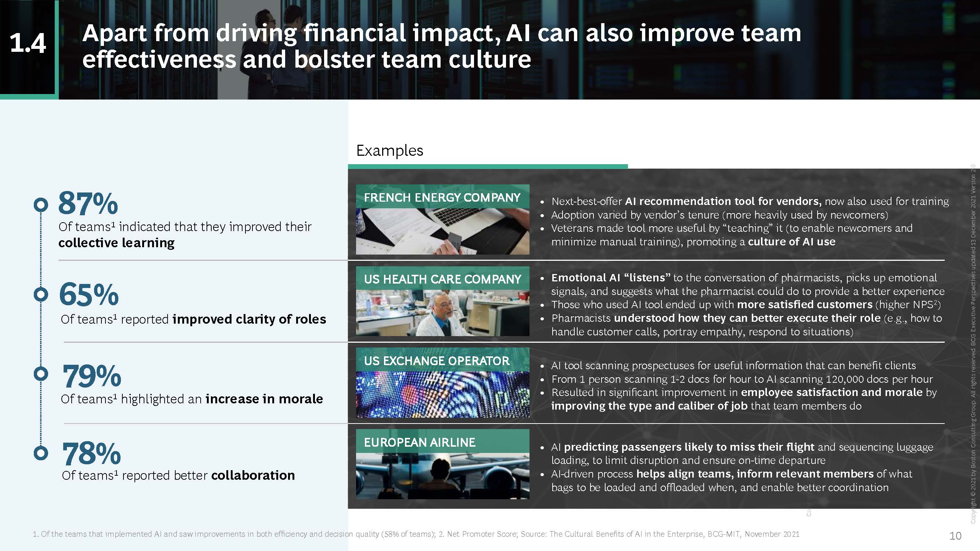Click the FRENCH ENERGY COMPANY label
980x551 pixels.
pos(442,197)
